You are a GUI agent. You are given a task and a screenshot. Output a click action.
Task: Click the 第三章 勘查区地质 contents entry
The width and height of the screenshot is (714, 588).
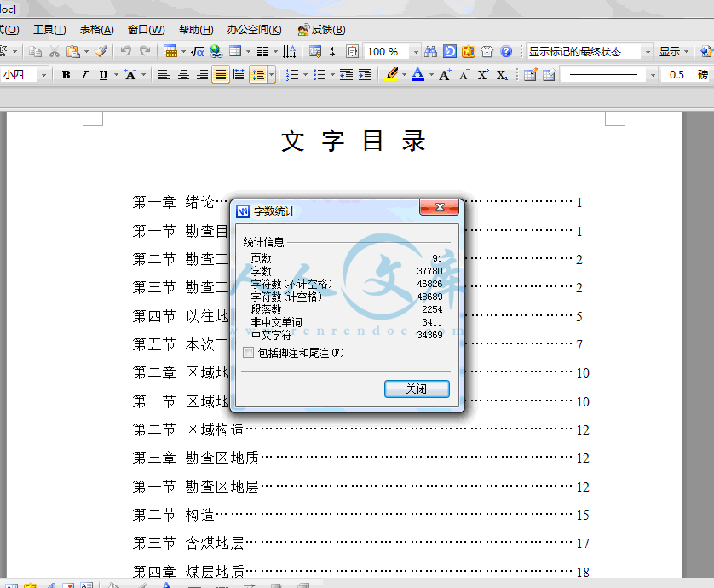360,458
